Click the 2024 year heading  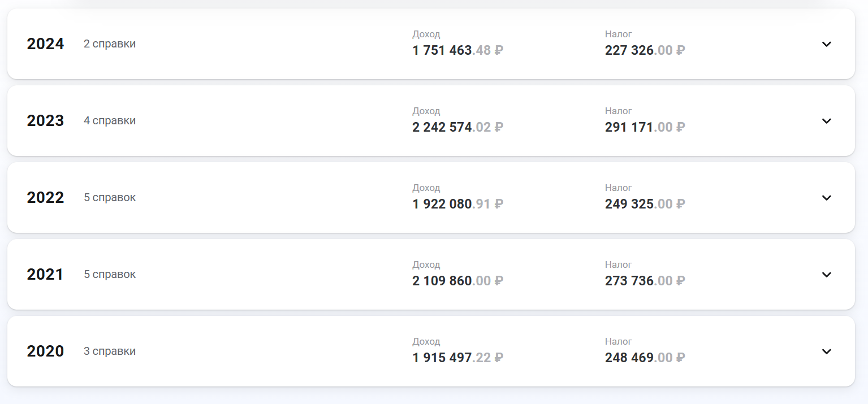pyautogui.click(x=45, y=44)
